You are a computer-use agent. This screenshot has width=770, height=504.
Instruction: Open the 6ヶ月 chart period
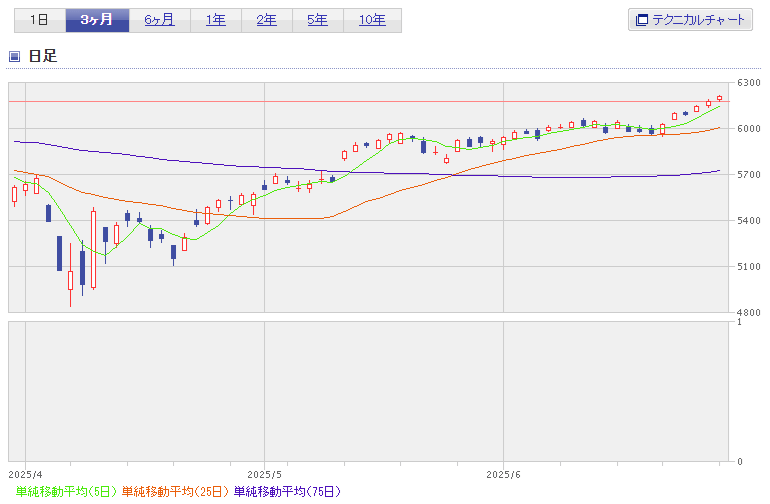160,20
